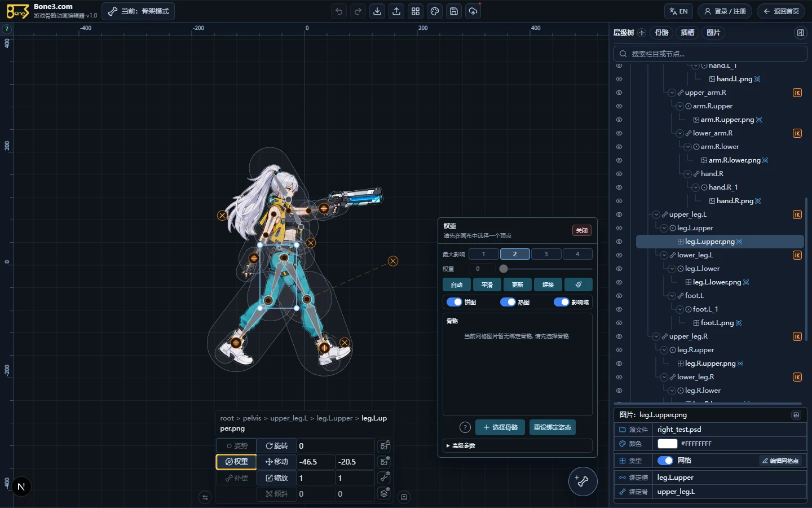Collapse the foot.L tree node
Image resolution: width=812 pixels, height=508 pixels.
(672, 296)
